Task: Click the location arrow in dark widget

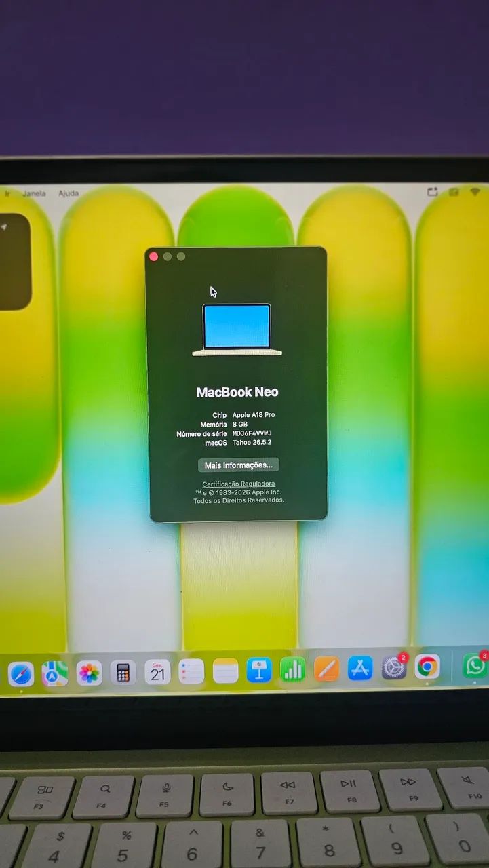Action: click(4, 226)
